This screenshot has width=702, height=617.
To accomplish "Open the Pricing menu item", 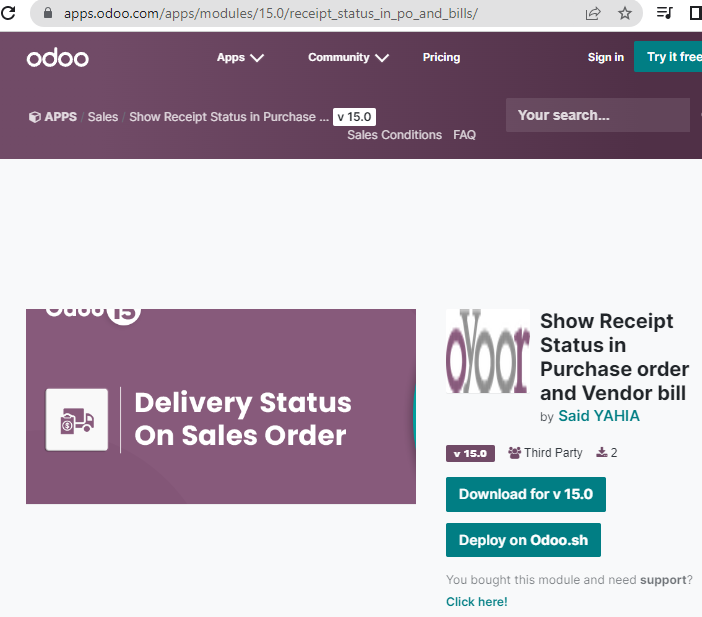I will click(x=441, y=57).
